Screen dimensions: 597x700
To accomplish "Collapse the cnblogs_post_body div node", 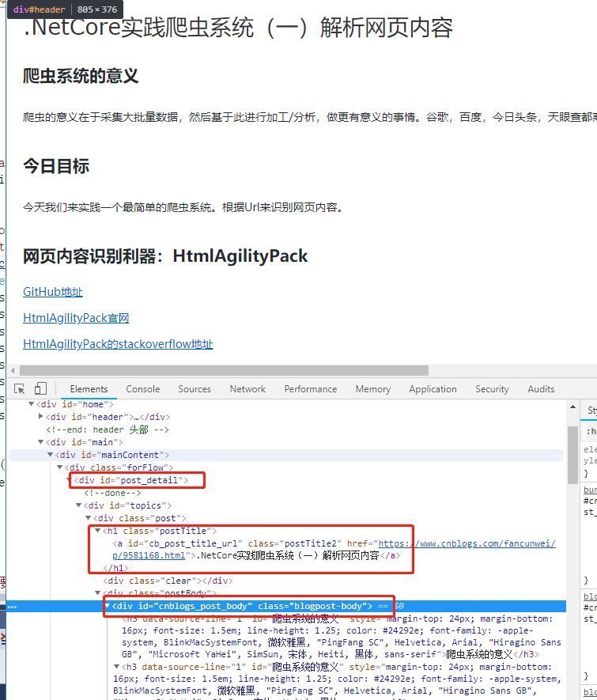I will point(108,606).
